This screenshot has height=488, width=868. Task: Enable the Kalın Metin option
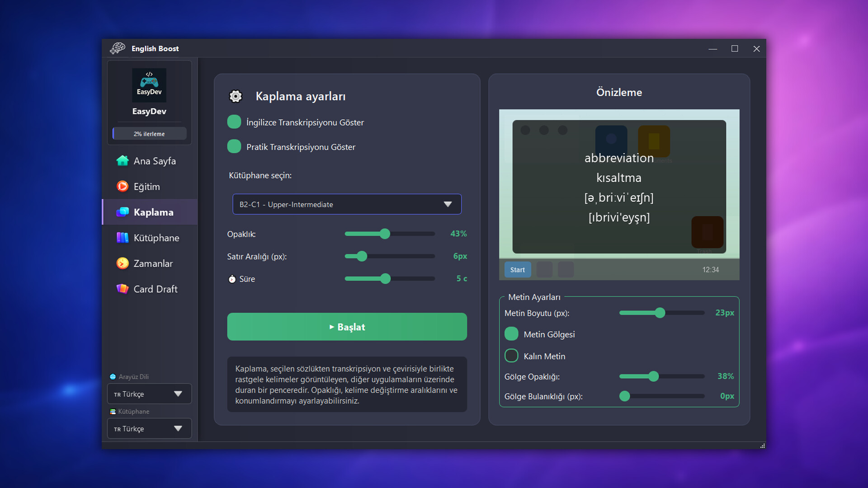click(511, 356)
